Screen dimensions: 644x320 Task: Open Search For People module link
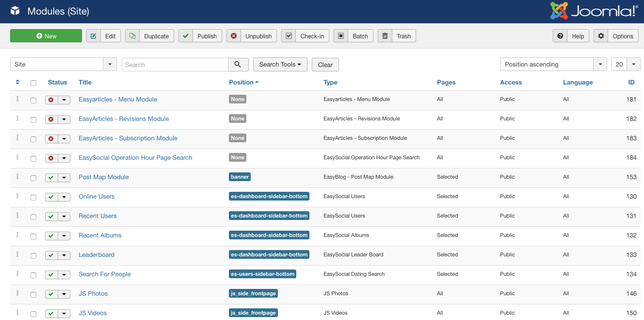point(105,274)
